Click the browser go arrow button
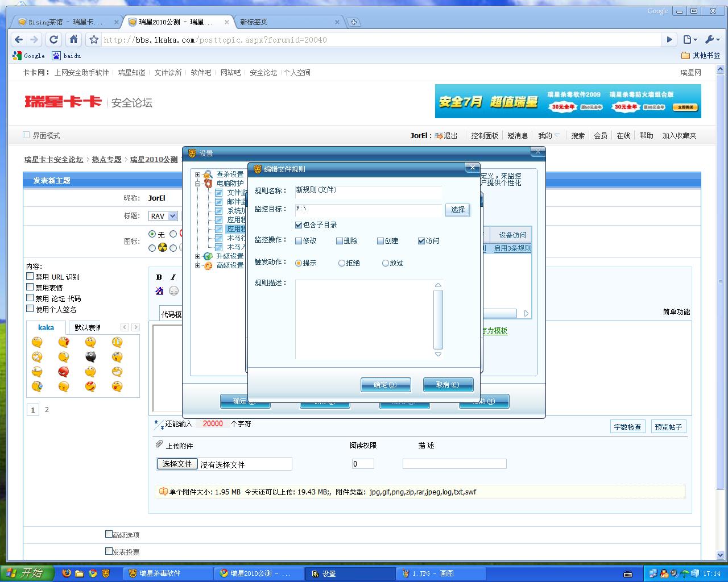The width and height of the screenshot is (728, 582). tap(669, 39)
